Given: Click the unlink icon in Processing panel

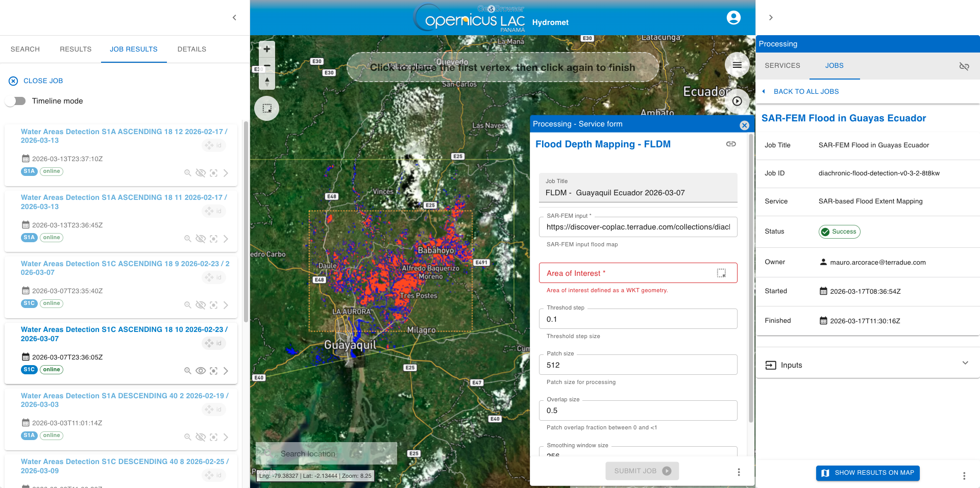Looking at the screenshot, I should [x=964, y=66].
